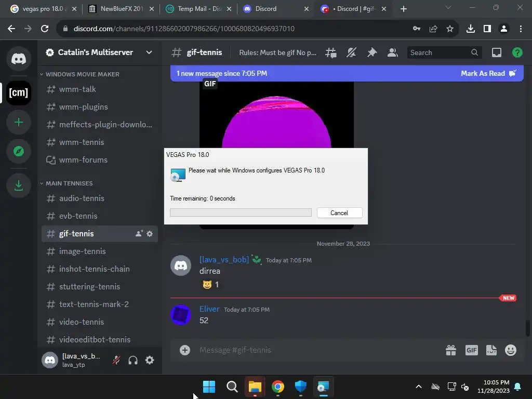Focus the Search field in Discord header
Image resolution: width=532 pixels, height=399 pixels.
444,52
